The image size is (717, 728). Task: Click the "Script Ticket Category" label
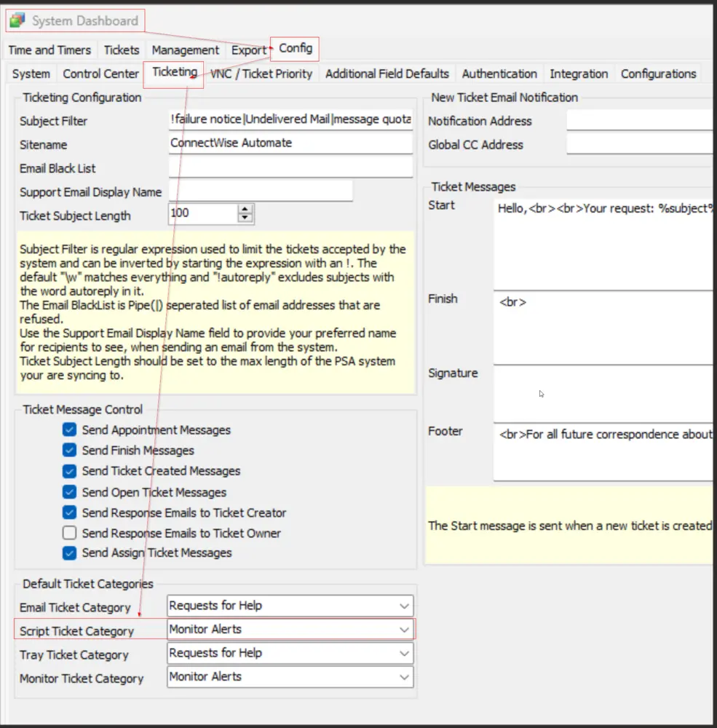pyautogui.click(x=76, y=631)
